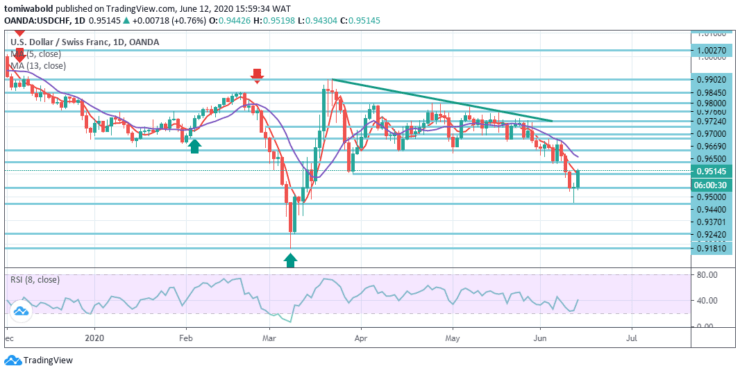Image resolution: width=740 pixels, height=373 pixels.
Task: Select the green up arrow below March low
Action: pos(290,260)
